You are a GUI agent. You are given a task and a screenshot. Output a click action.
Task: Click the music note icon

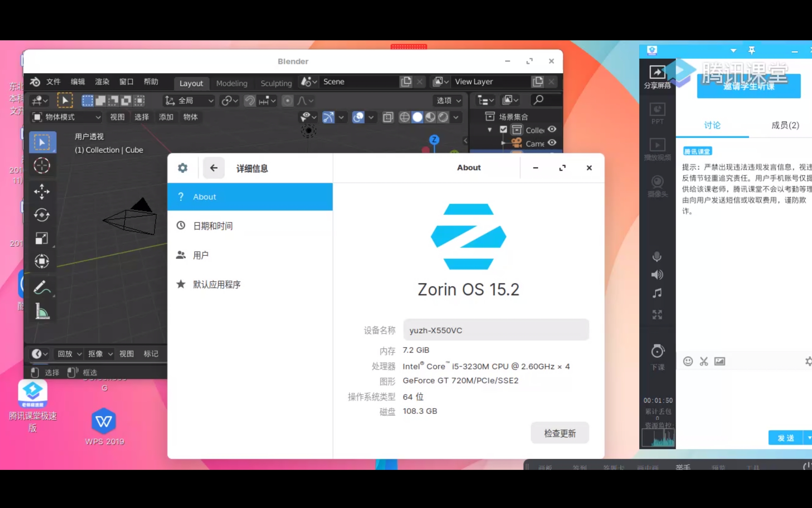click(x=657, y=293)
